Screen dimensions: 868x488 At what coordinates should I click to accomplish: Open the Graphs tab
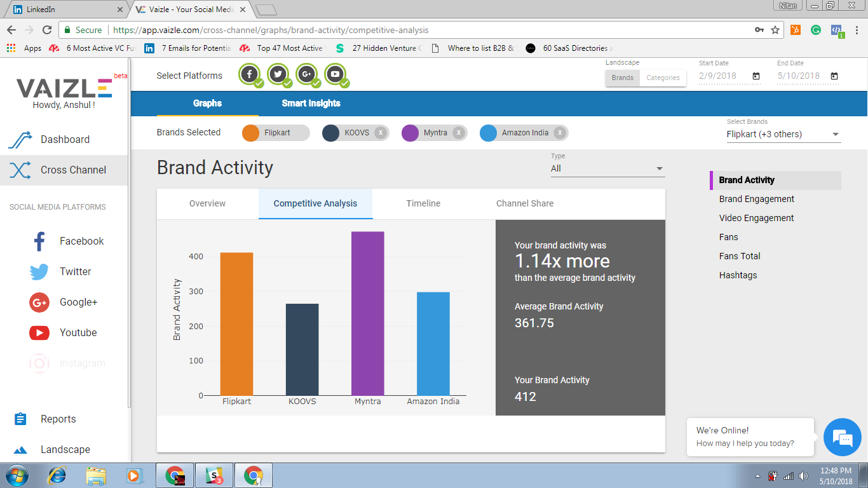point(207,103)
